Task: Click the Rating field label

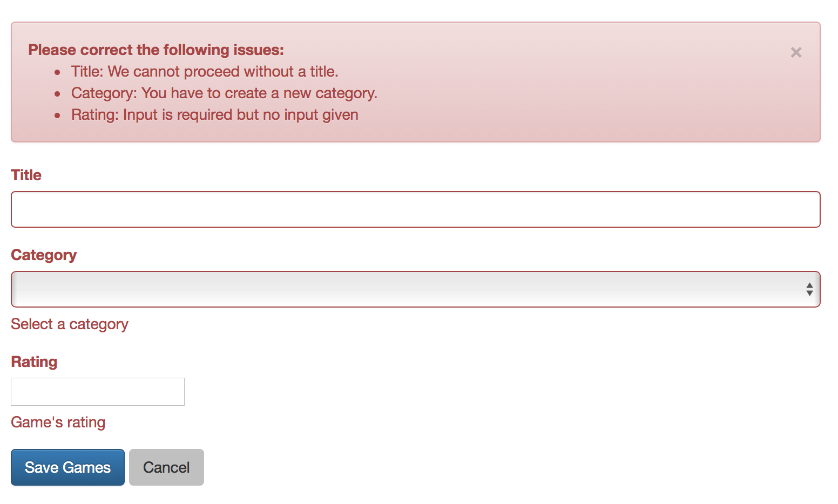Action: pyautogui.click(x=33, y=362)
